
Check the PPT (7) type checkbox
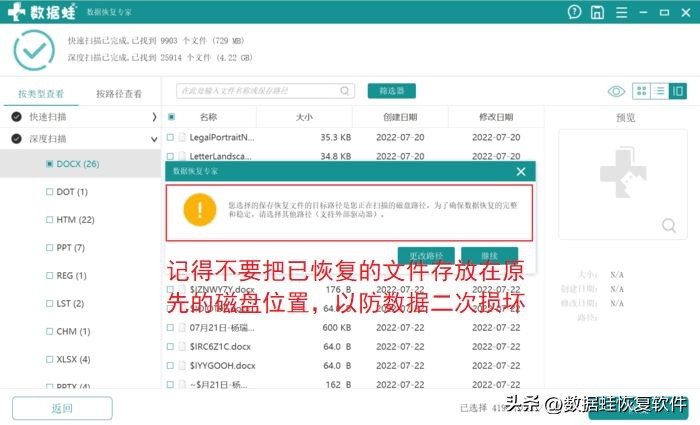[x=50, y=248]
